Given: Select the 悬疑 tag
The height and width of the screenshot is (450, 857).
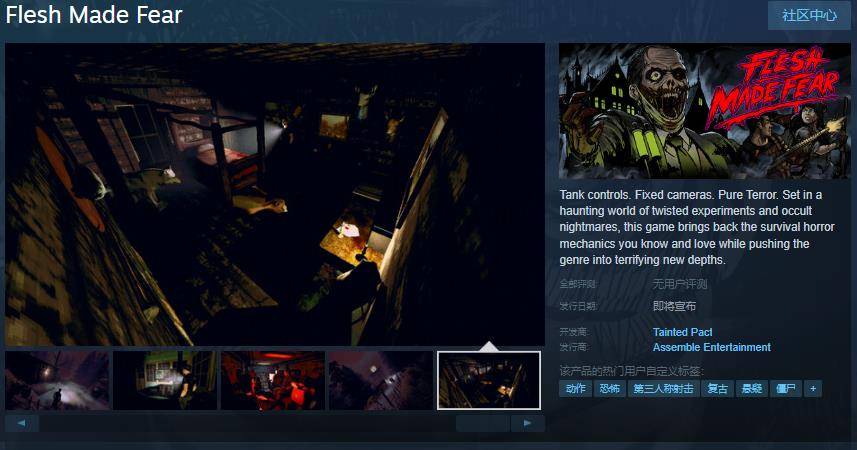Looking at the screenshot, I should (x=752, y=388).
